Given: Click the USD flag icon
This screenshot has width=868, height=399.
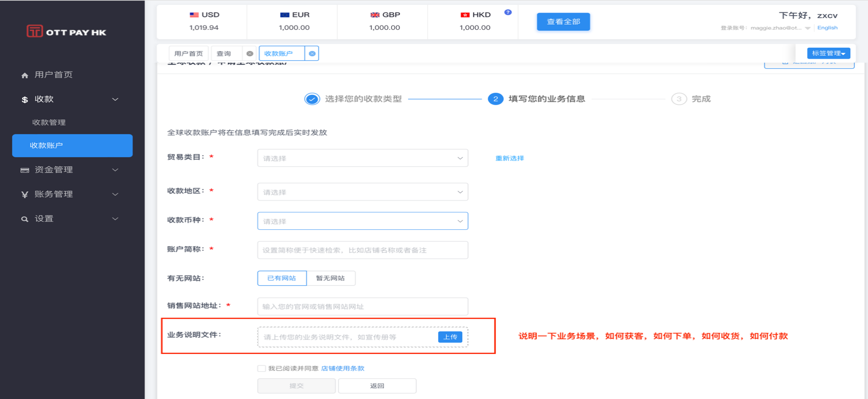Looking at the screenshot, I should pos(194,15).
